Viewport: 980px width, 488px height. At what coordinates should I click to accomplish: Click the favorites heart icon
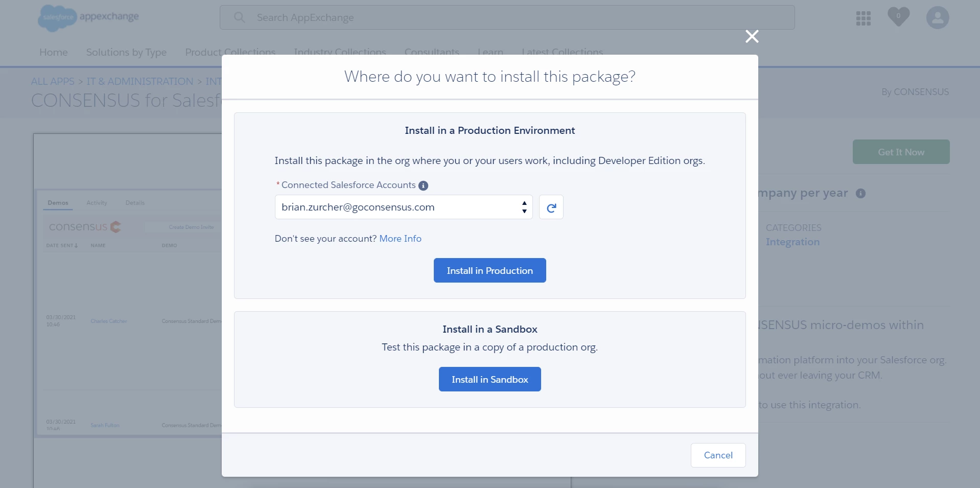coord(898,17)
